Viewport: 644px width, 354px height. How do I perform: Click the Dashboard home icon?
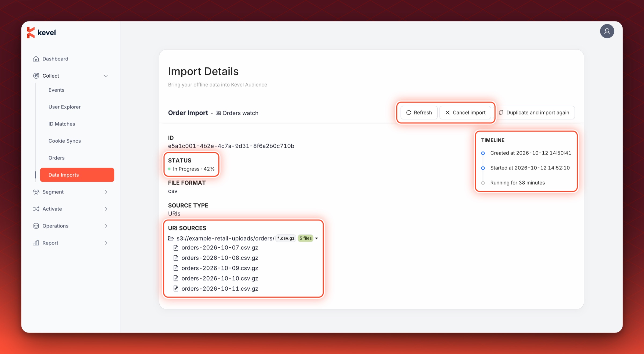36,59
